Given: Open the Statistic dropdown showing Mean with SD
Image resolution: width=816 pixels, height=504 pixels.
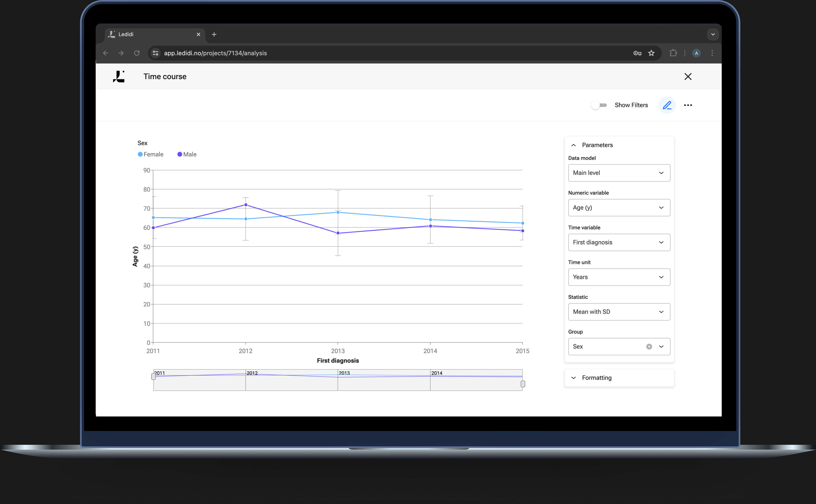Looking at the screenshot, I should click(619, 312).
